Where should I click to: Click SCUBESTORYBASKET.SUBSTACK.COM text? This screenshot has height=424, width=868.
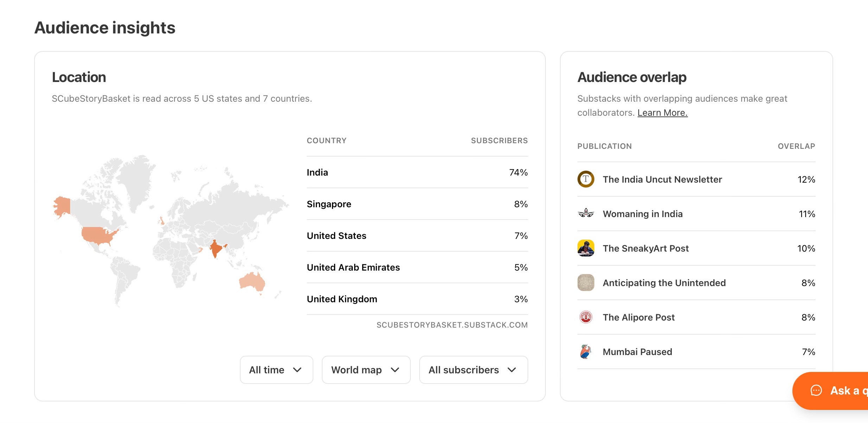[452, 325]
